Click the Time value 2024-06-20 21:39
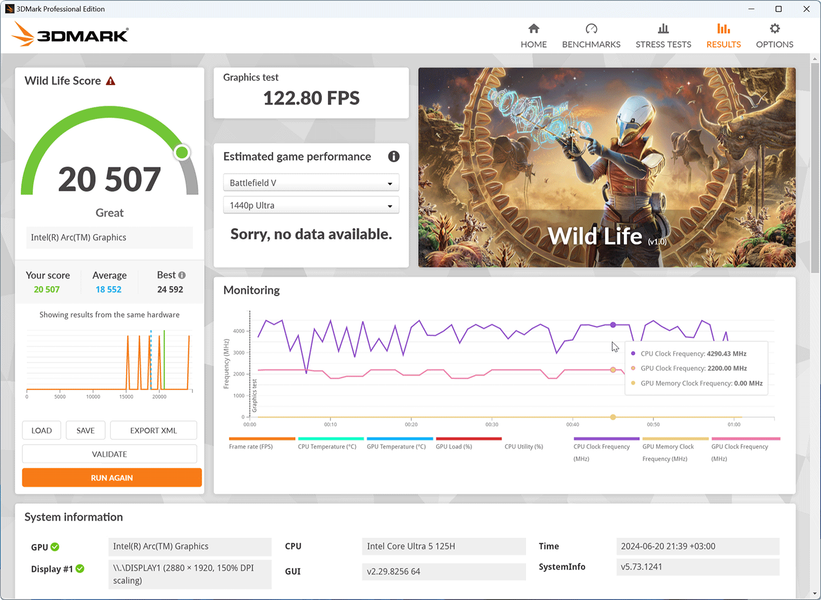This screenshot has width=821, height=600. (698, 546)
